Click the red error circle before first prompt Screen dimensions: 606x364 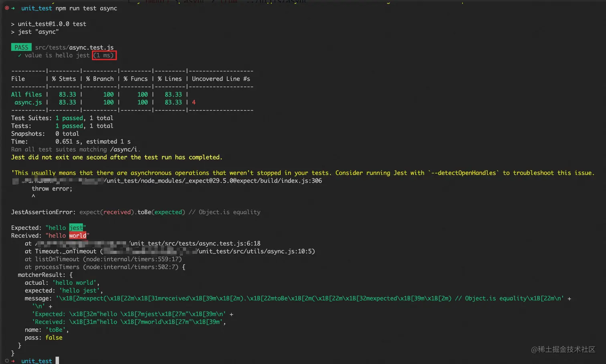click(7, 8)
